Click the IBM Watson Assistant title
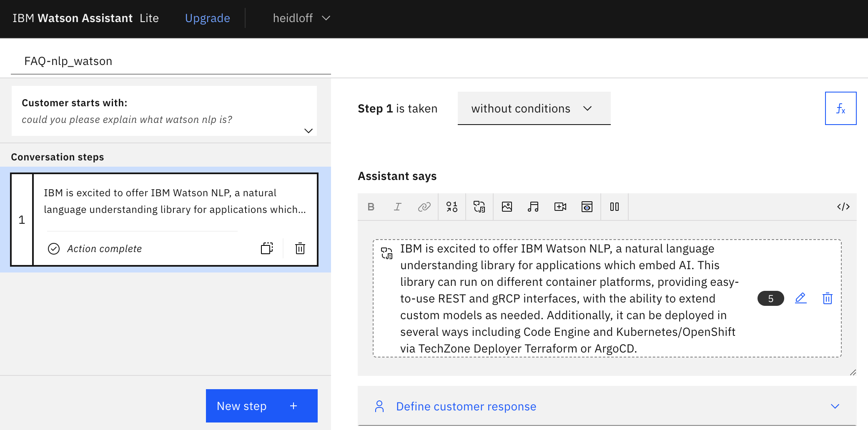This screenshot has width=868, height=430. click(73, 18)
